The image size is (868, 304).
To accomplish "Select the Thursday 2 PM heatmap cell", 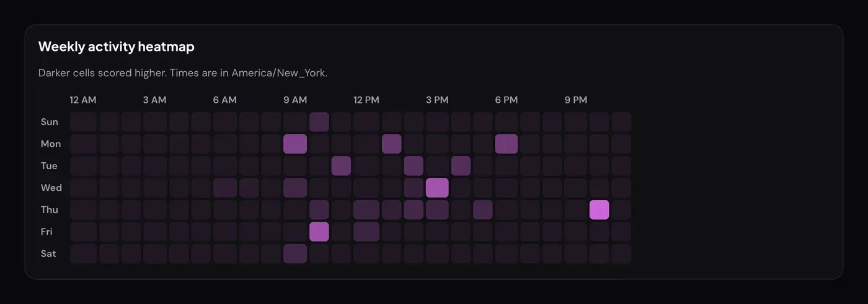I will (414, 210).
